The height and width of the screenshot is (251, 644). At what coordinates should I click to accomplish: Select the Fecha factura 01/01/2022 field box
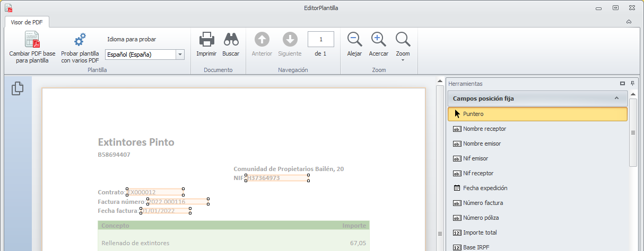[x=165, y=211]
